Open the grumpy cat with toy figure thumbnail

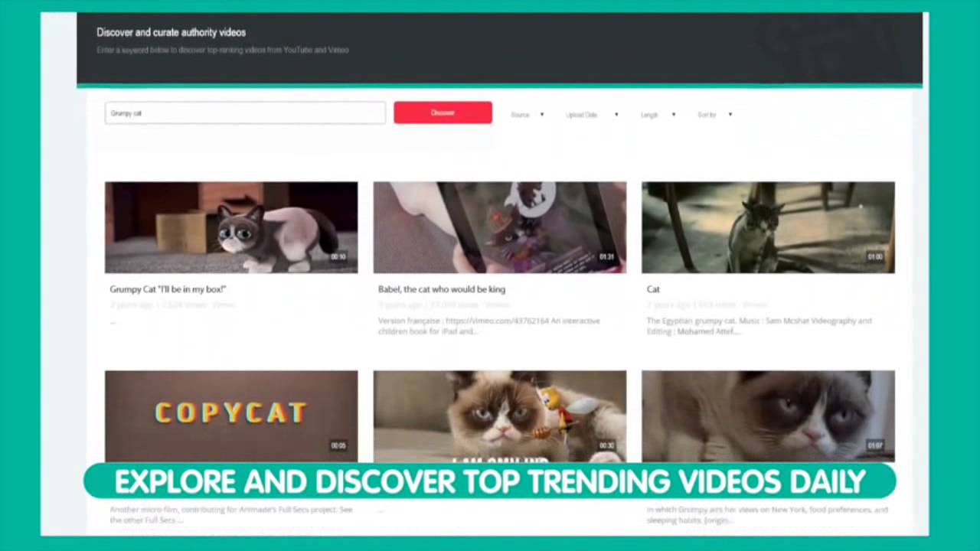click(x=499, y=416)
